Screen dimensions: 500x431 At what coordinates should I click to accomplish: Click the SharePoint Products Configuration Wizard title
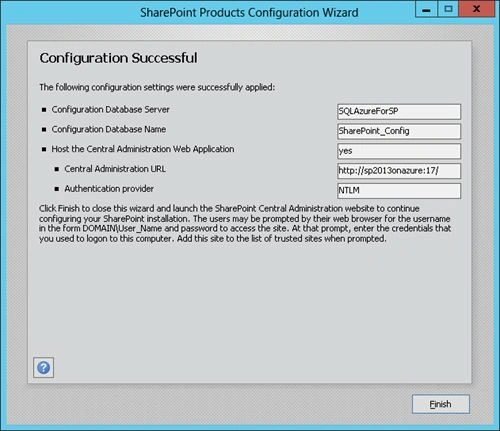click(x=249, y=13)
